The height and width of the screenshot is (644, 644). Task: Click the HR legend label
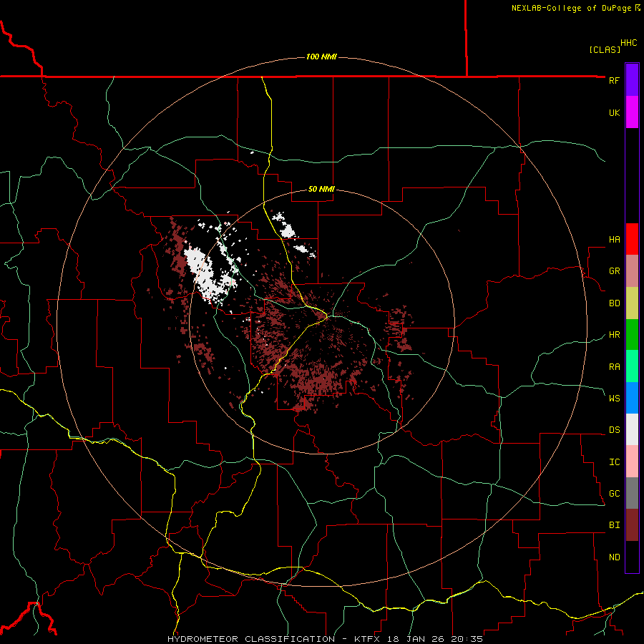pyautogui.click(x=614, y=335)
